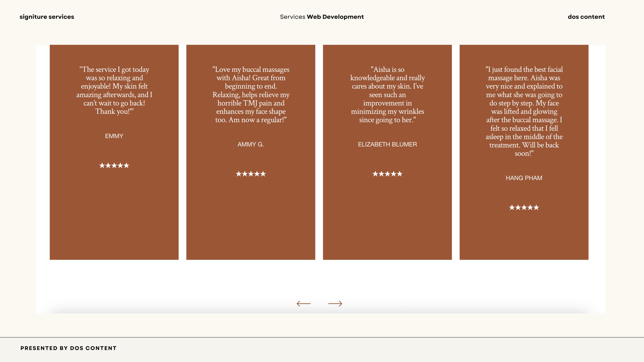Open the signiture services link

[47, 17]
